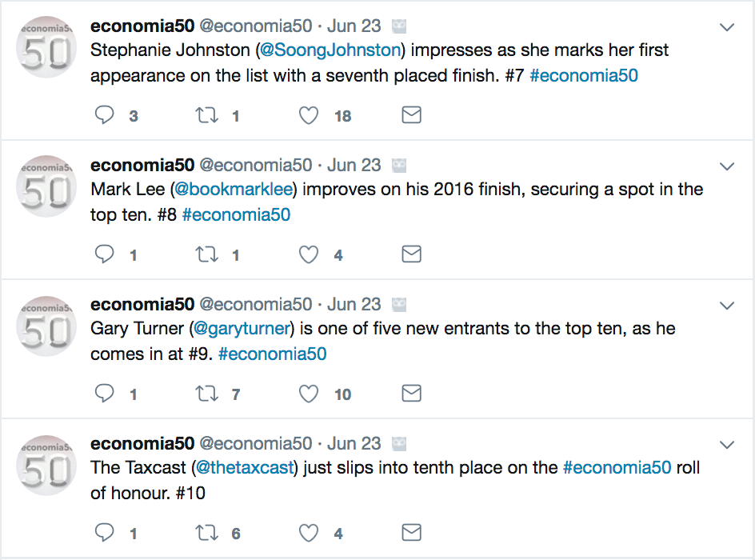Message the Gary Turner tweet envelope icon
The width and height of the screenshot is (755, 560).
click(411, 394)
